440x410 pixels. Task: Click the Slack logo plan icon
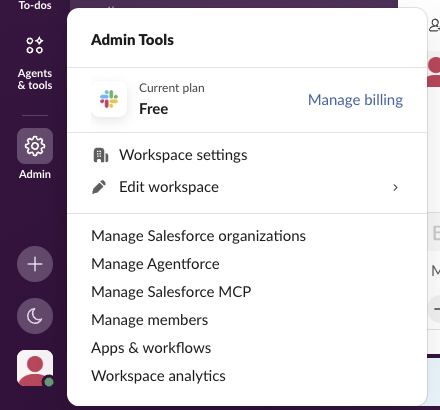[109, 99]
